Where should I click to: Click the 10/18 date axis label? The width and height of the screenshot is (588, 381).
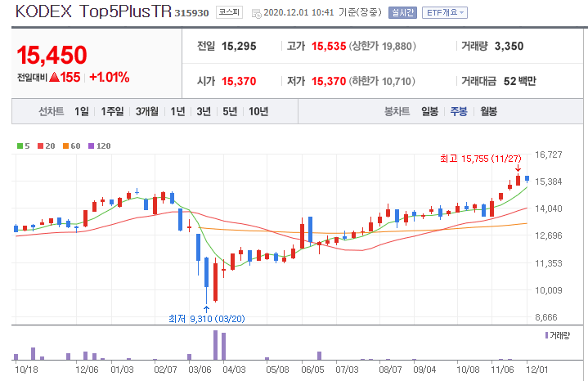26,370
